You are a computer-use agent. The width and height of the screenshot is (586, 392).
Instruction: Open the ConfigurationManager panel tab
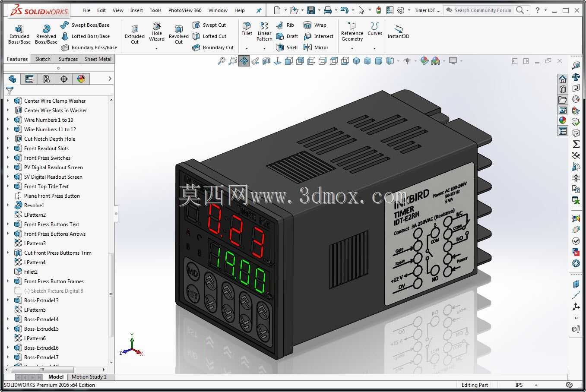[47, 79]
